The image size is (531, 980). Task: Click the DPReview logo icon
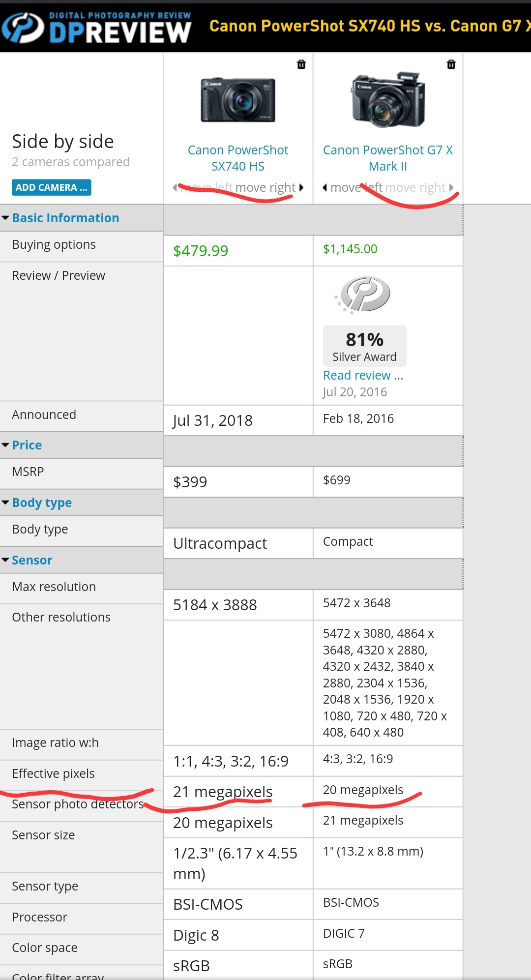point(23,27)
